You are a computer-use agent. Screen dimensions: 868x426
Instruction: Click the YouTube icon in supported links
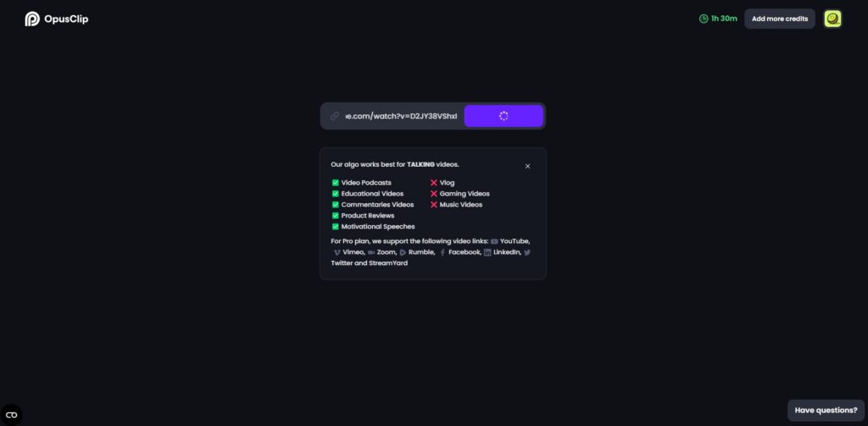pos(494,241)
